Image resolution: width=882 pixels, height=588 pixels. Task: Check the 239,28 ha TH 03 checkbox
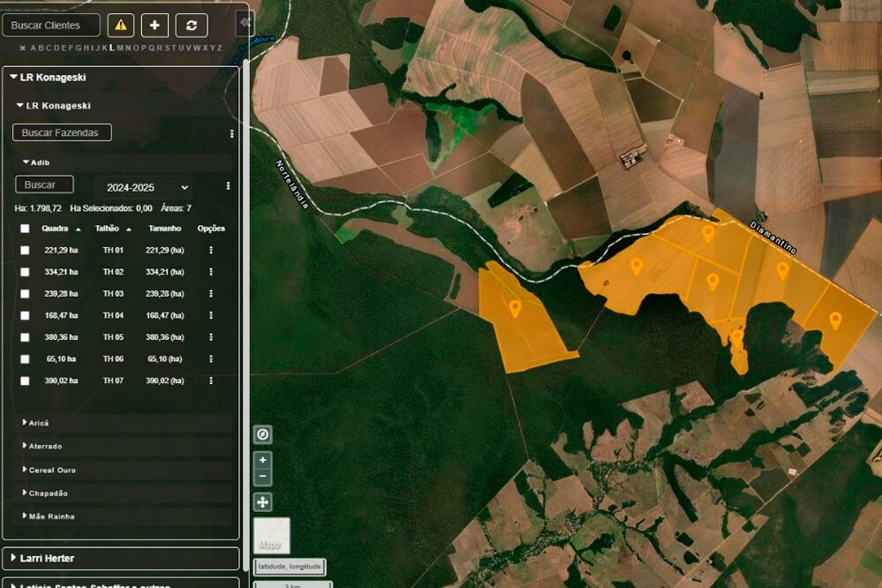pos(25,294)
